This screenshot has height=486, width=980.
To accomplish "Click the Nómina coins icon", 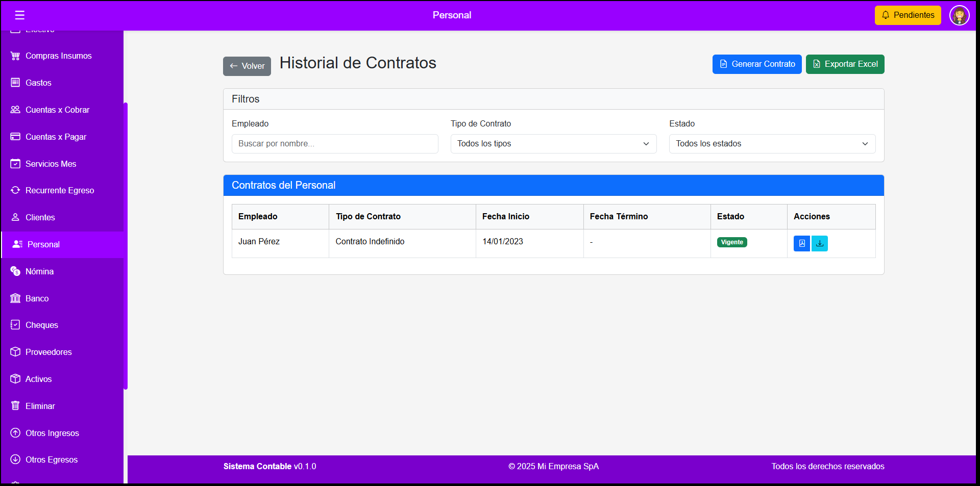I will (x=15, y=271).
